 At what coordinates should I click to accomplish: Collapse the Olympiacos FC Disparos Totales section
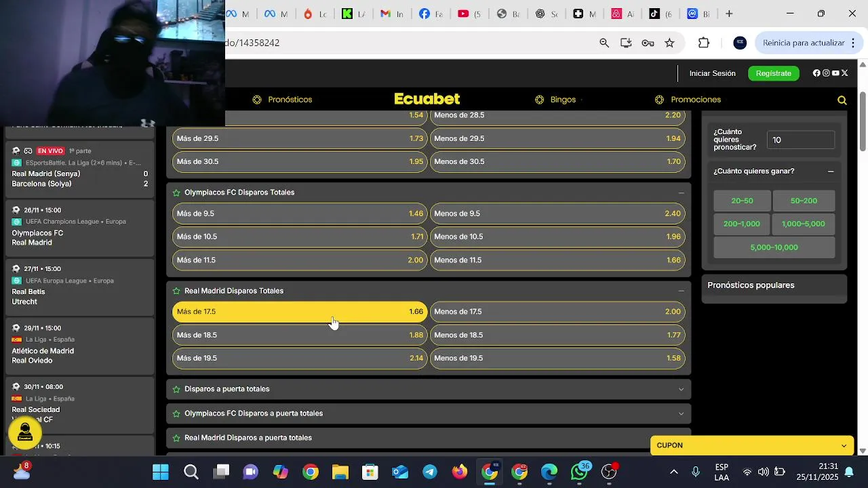pyautogui.click(x=682, y=192)
